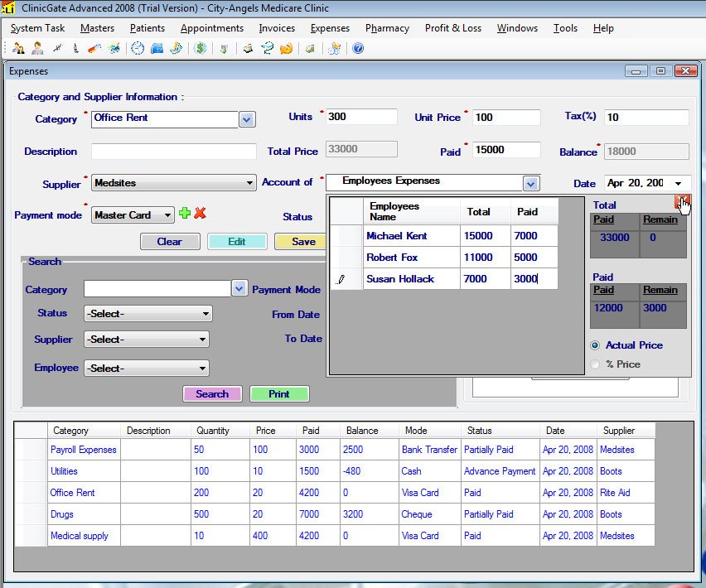Click the green dollar sign toolbar icon

coord(201,48)
